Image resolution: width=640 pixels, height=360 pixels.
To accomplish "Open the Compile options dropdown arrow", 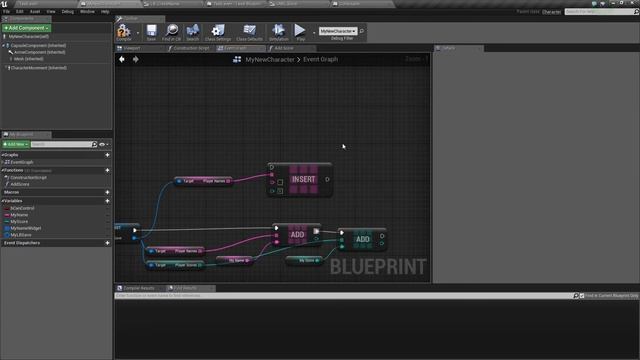I will click(138, 33).
